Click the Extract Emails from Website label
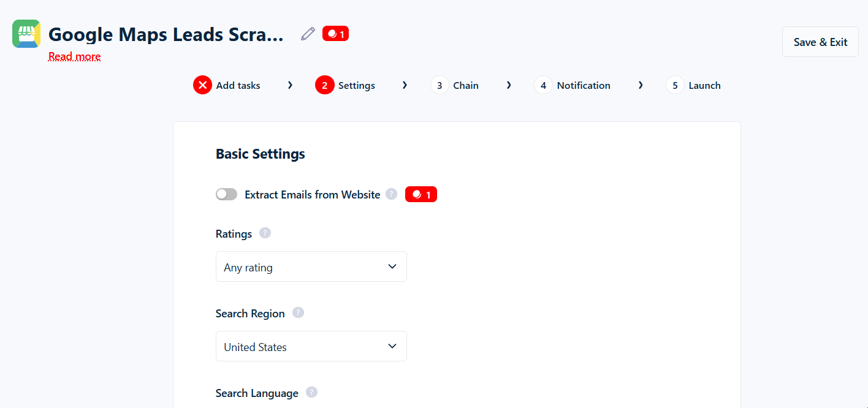This screenshot has width=868, height=408. click(313, 194)
